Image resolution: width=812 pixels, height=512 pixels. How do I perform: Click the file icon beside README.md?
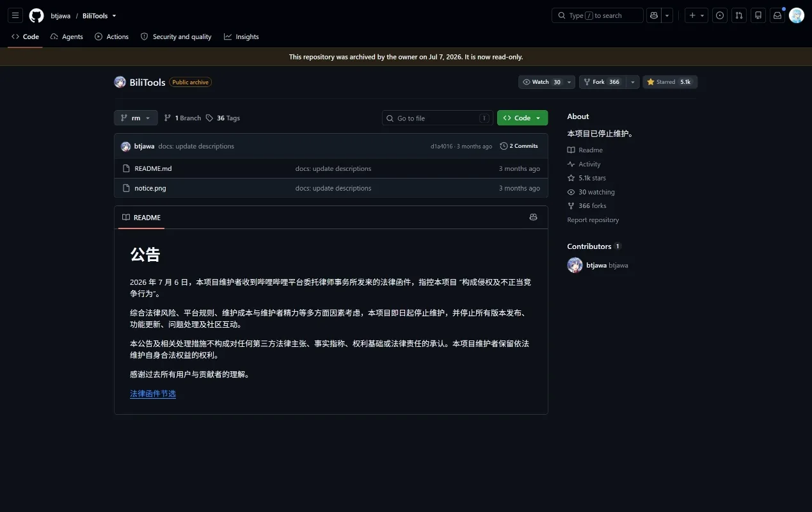126,168
